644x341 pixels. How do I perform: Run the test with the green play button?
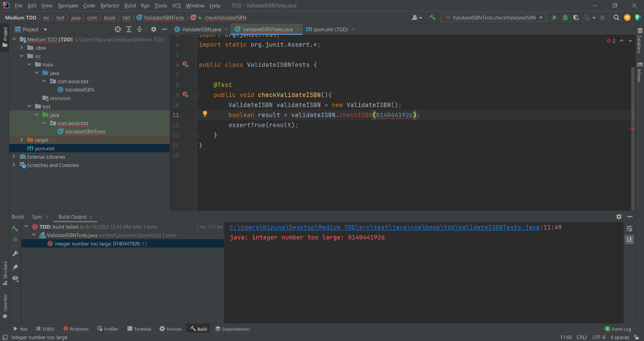[554, 17]
